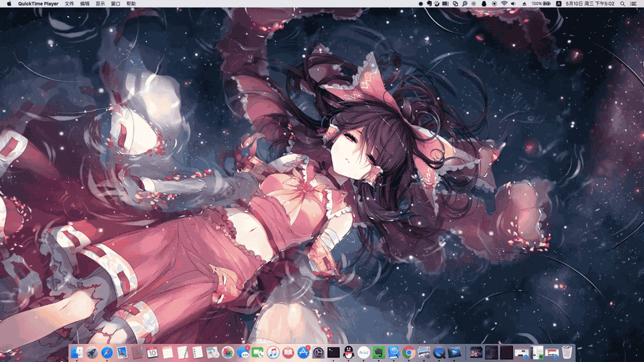The width and height of the screenshot is (644, 362).
Task: Launch iTunes from the dock
Action: [273, 353]
